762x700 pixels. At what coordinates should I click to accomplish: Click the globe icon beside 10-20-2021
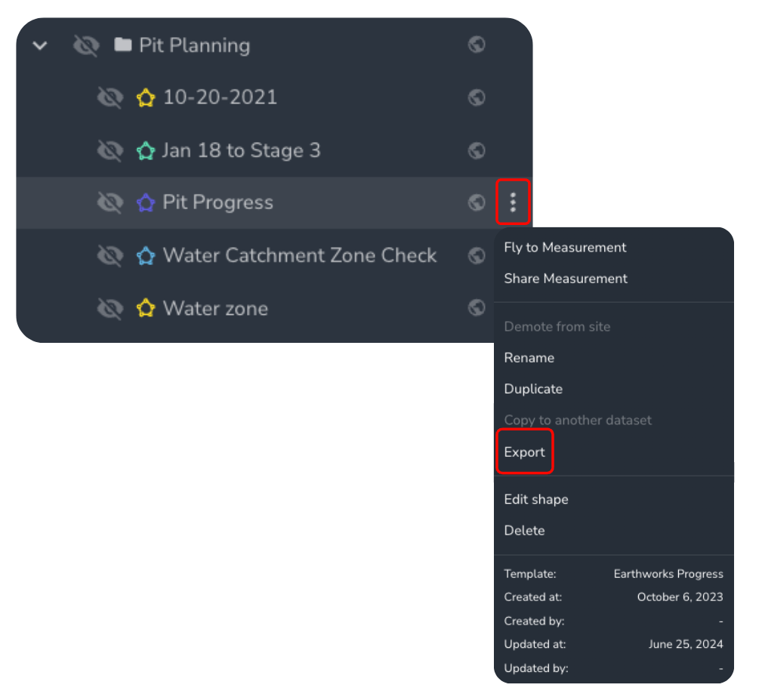[x=477, y=97]
